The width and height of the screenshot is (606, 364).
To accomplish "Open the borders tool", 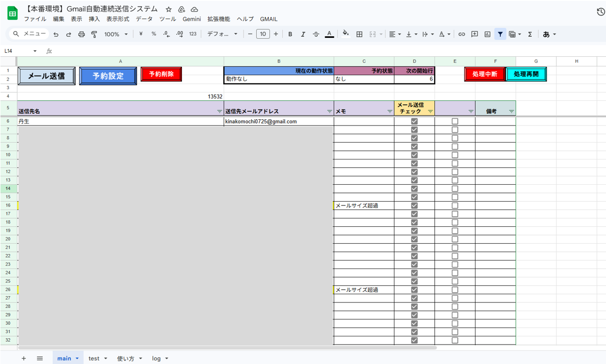I will (360, 34).
